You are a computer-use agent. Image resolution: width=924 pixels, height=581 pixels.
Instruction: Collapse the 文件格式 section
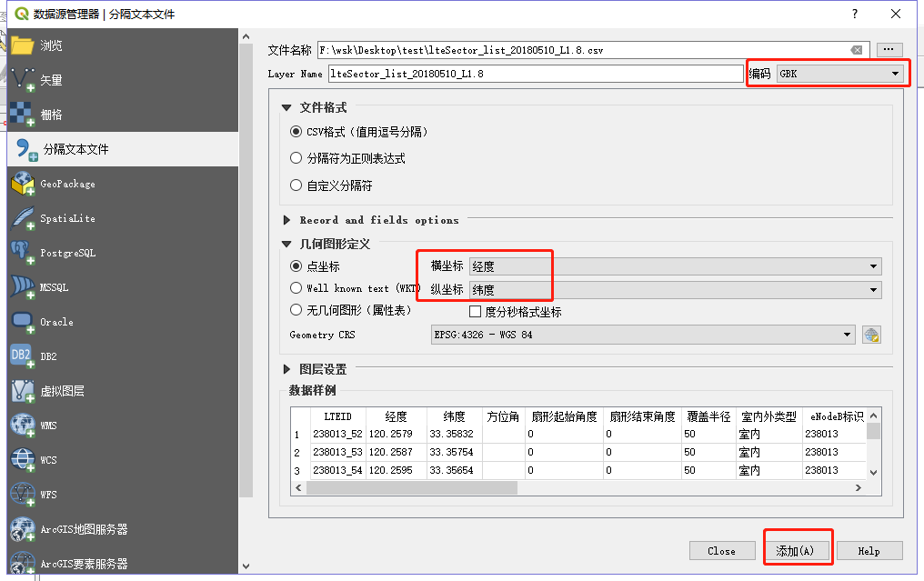tap(286, 108)
